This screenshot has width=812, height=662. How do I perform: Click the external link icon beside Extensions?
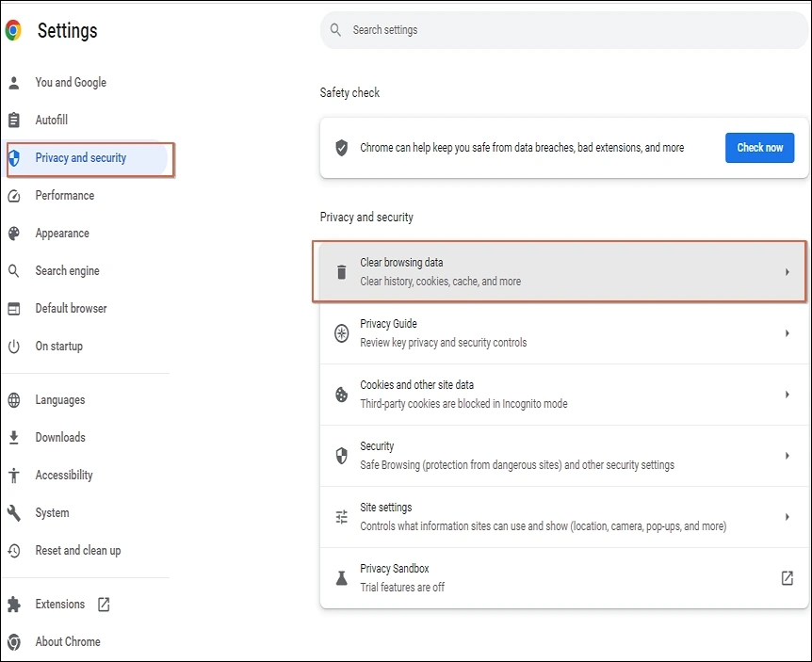104,604
